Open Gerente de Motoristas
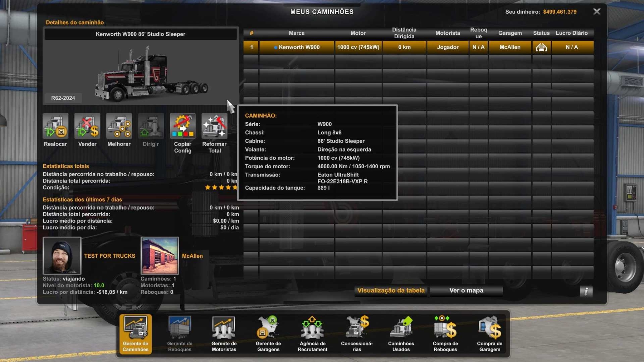The image size is (644, 362). [x=224, y=334]
